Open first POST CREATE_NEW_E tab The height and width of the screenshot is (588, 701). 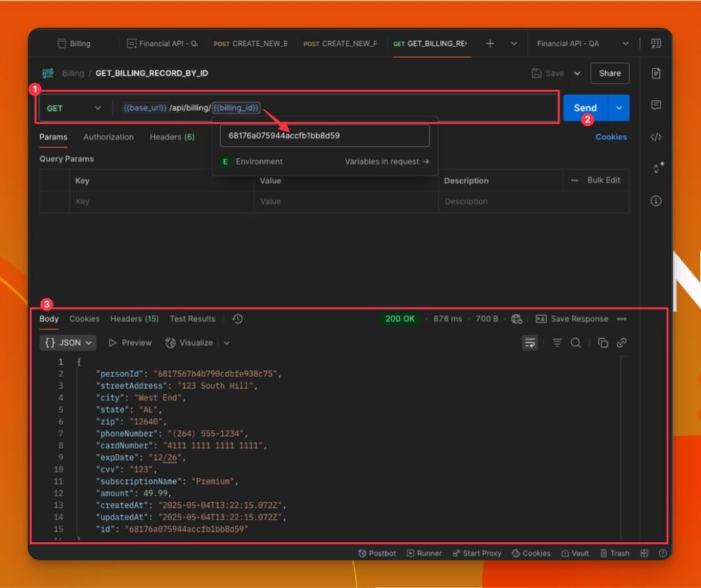pos(251,43)
